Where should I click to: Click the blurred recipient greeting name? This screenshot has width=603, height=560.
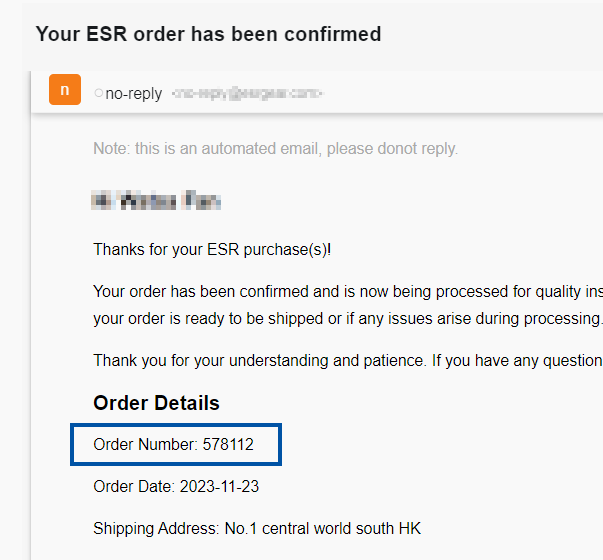click(156, 200)
